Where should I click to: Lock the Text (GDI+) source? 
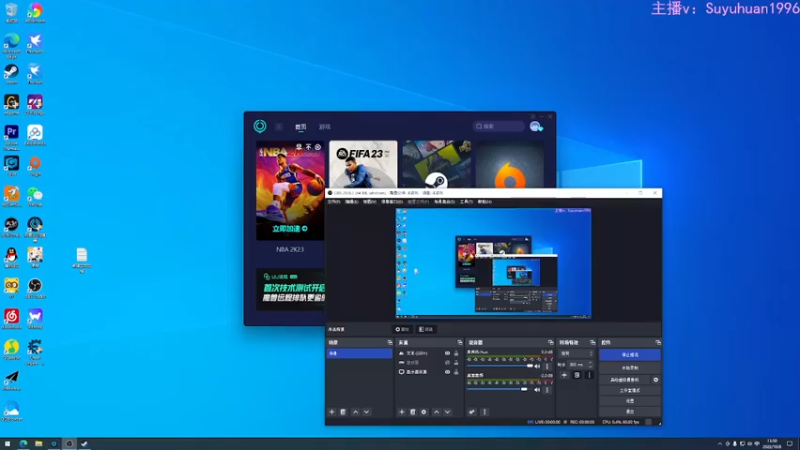click(x=456, y=353)
